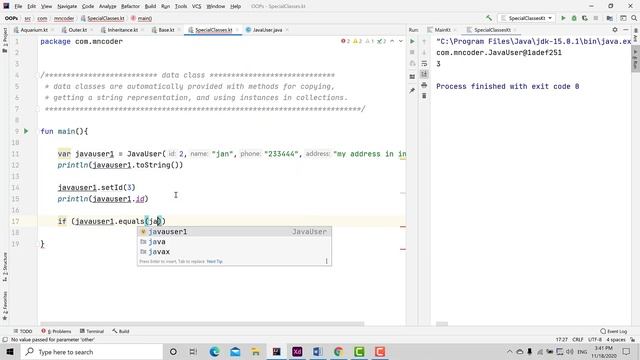Image resolution: width=640 pixels, height=360 pixels.
Task: Restore layout icon in Run panel
Action: [412, 77]
